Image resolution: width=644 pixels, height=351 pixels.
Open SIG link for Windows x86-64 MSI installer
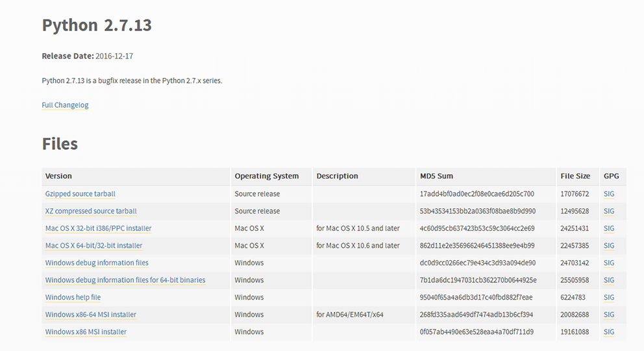click(x=609, y=315)
